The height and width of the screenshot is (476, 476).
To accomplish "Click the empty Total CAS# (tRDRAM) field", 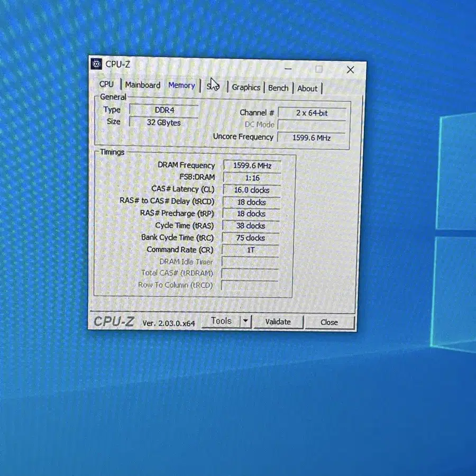I will click(x=250, y=273).
